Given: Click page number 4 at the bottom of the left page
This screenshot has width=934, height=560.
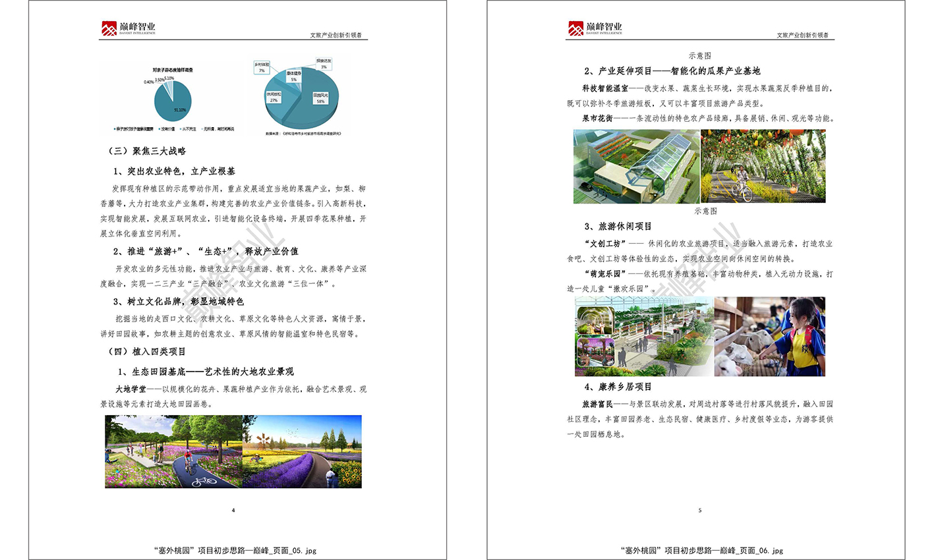Looking at the screenshot, I should click(x=233, y=510).
